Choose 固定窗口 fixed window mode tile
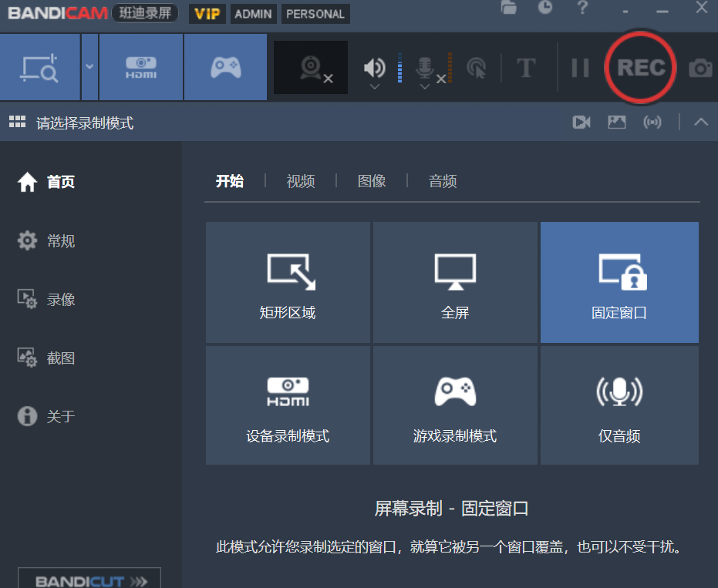718x588 pixels. point(619,282)
